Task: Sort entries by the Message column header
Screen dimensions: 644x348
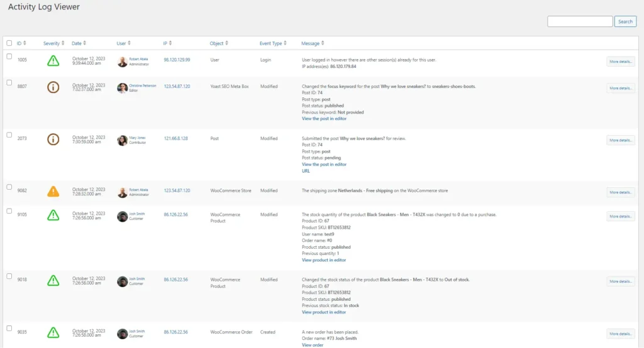Action: point(313,43)
